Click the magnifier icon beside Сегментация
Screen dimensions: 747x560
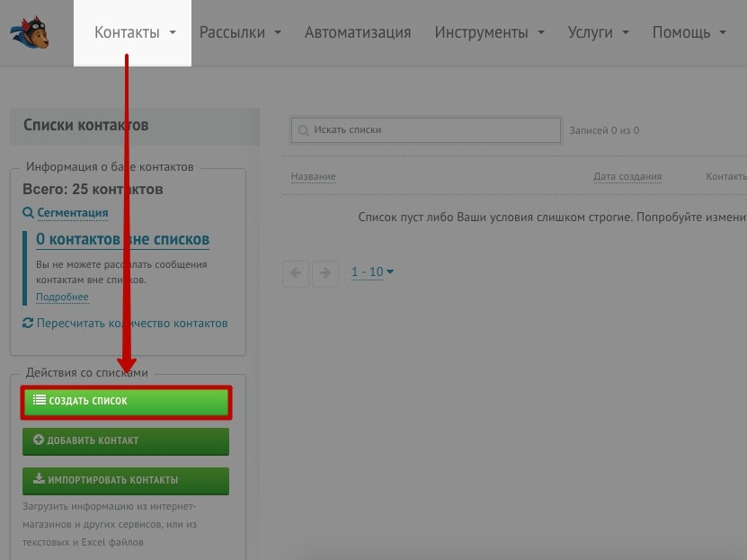point(28,212)
